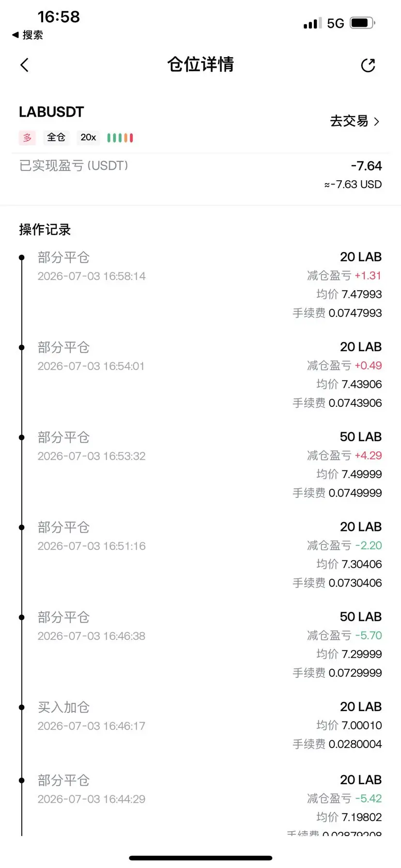Tap the red 多 long position badge
Viewport: 401px width, 868px height.
(x=28, y=138)
